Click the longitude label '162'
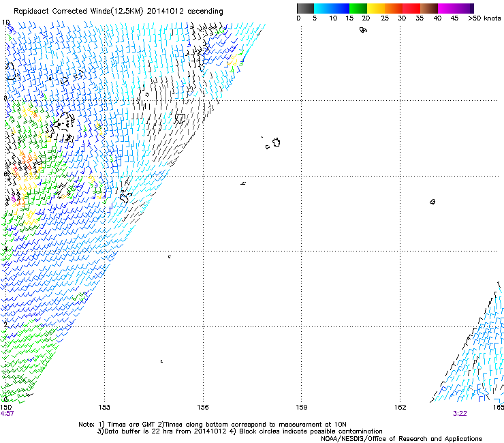504x443 pixels. coord(400,408)
